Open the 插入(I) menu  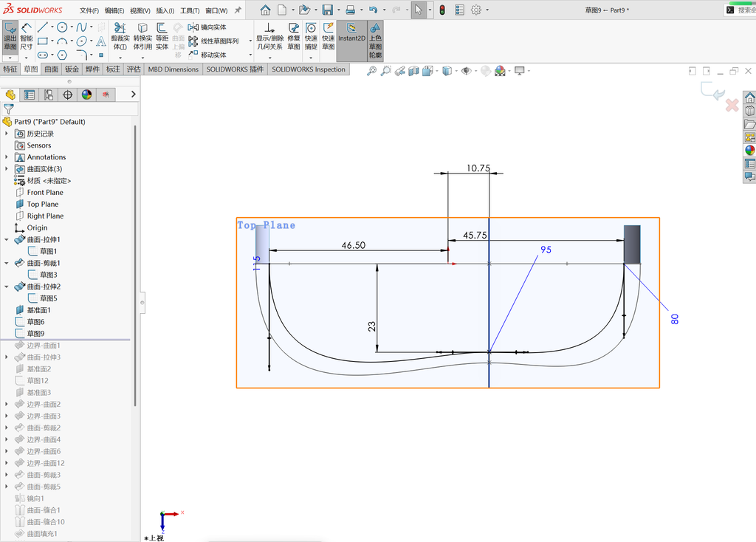165,10
